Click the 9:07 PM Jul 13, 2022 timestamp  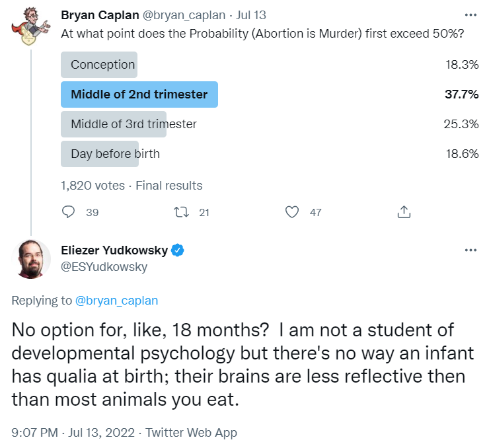tap(73, 433)
